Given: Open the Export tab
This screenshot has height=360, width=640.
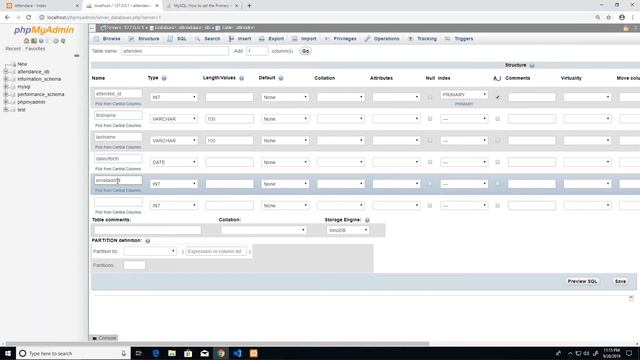Looking at the screenshot, I should [x=271, y=39].
